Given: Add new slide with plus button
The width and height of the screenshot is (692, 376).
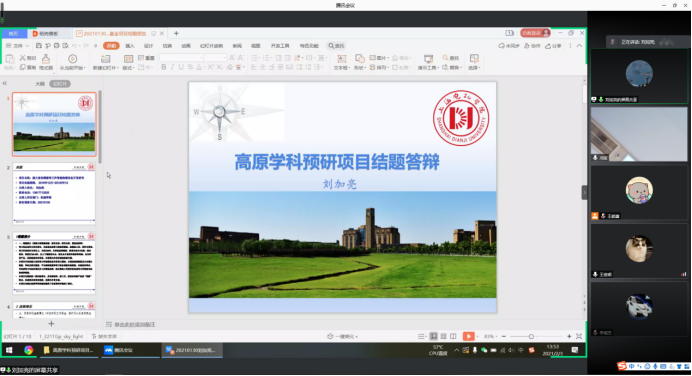Looking at the screenshot, I should click(x=51, y=323).
